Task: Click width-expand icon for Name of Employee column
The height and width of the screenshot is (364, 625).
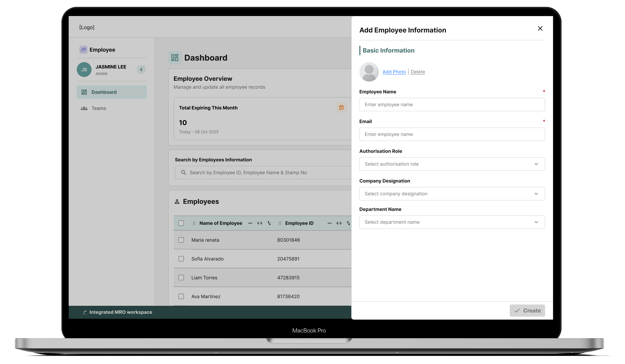Action: point(260,223)
